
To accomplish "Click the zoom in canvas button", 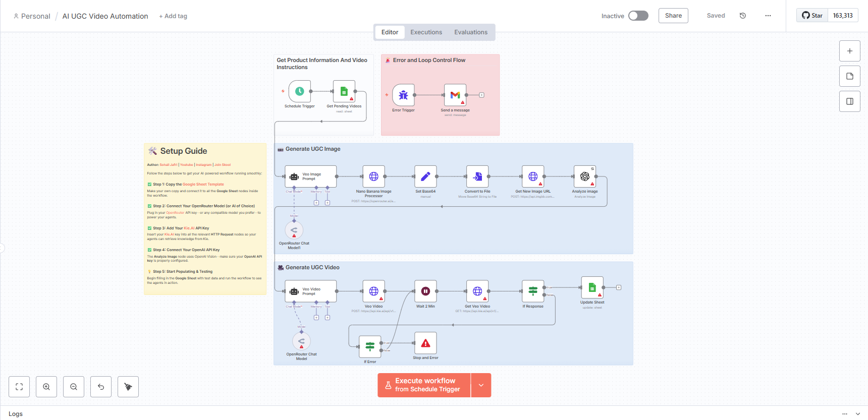I will click(x=46, y=387).
